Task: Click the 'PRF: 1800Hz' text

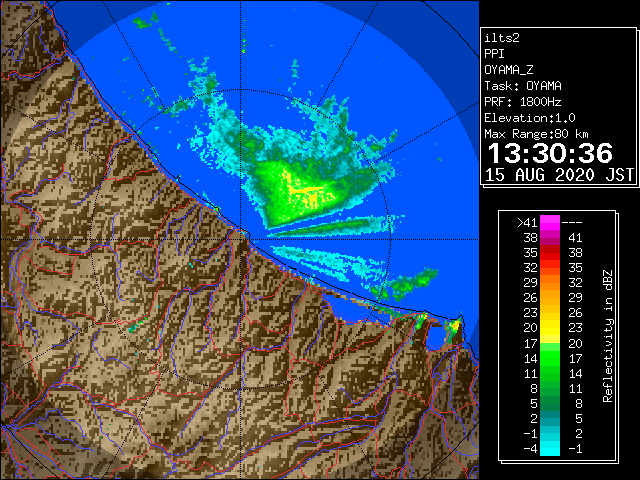Action: 523,102
